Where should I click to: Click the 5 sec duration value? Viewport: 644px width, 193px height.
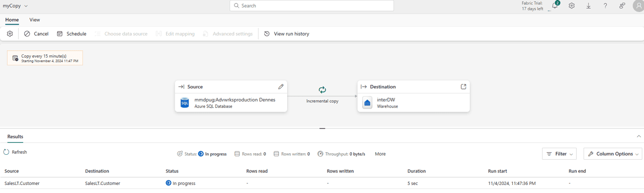point(413,183)
